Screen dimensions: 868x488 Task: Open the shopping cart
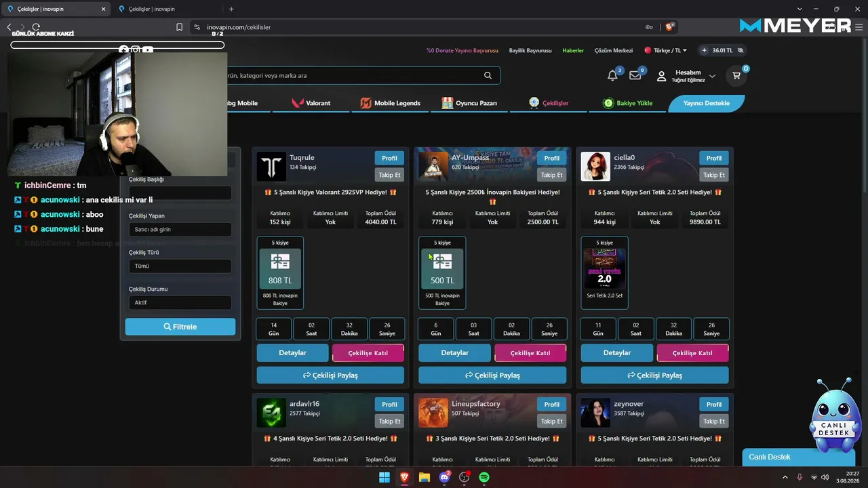coord(736,75)
